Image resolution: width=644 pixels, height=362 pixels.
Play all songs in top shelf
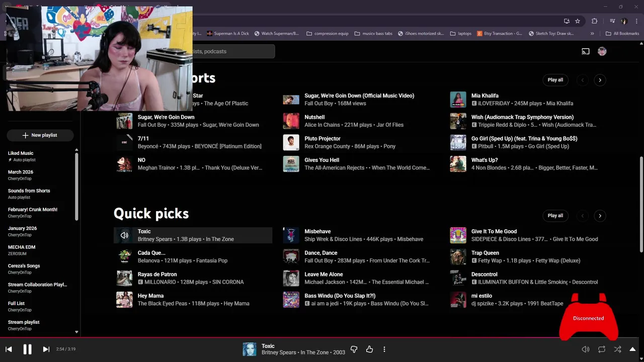pyautogui.click(x=555, y=80)
